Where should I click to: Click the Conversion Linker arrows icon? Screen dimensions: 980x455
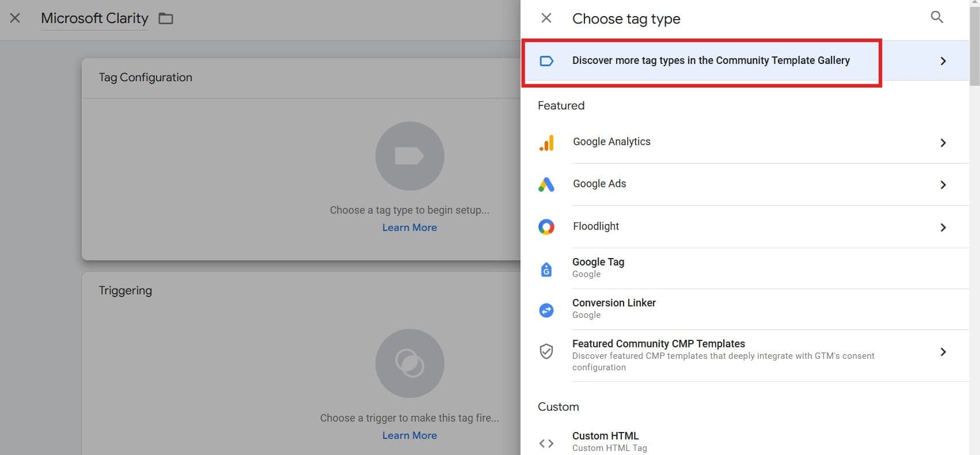pyautogui.click(x=546, y=310)
